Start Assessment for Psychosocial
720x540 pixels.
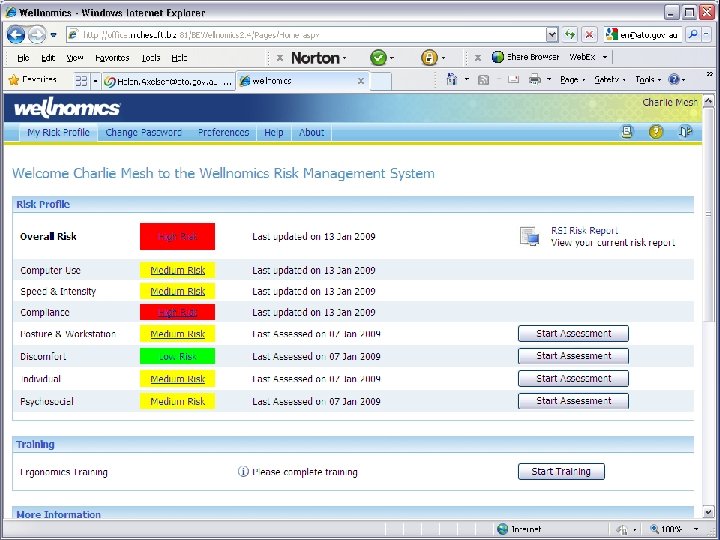click(573, 401)
